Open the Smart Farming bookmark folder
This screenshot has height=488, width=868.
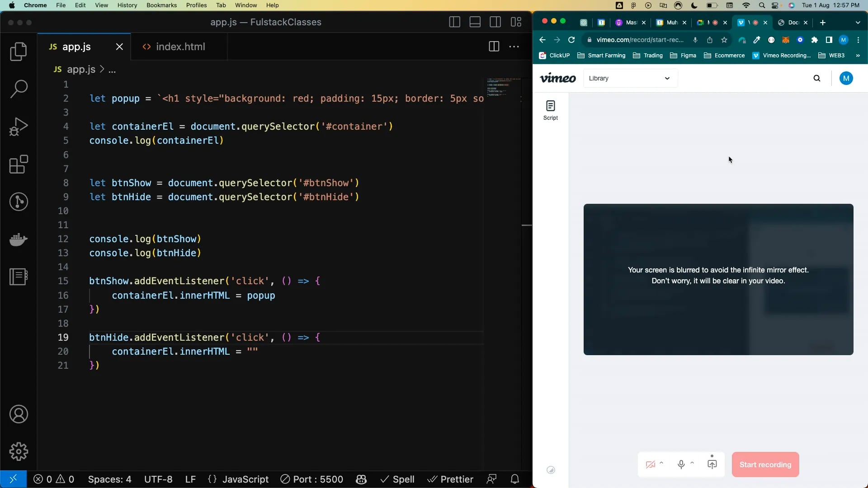click(601, 56)
